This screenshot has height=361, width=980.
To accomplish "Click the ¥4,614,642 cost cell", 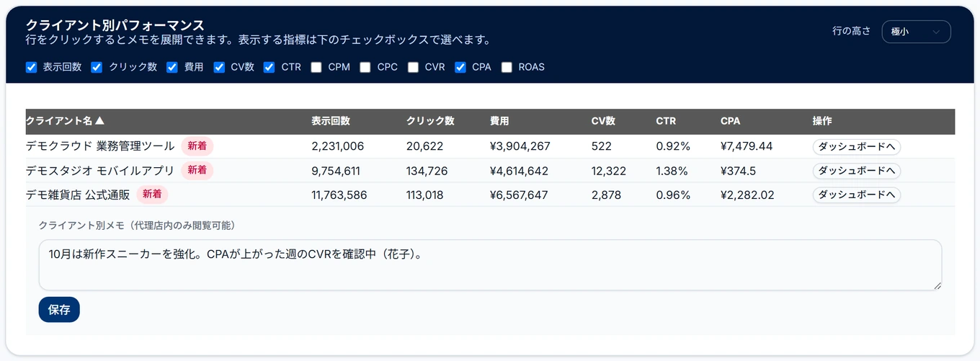I will (x=520, y=171).
